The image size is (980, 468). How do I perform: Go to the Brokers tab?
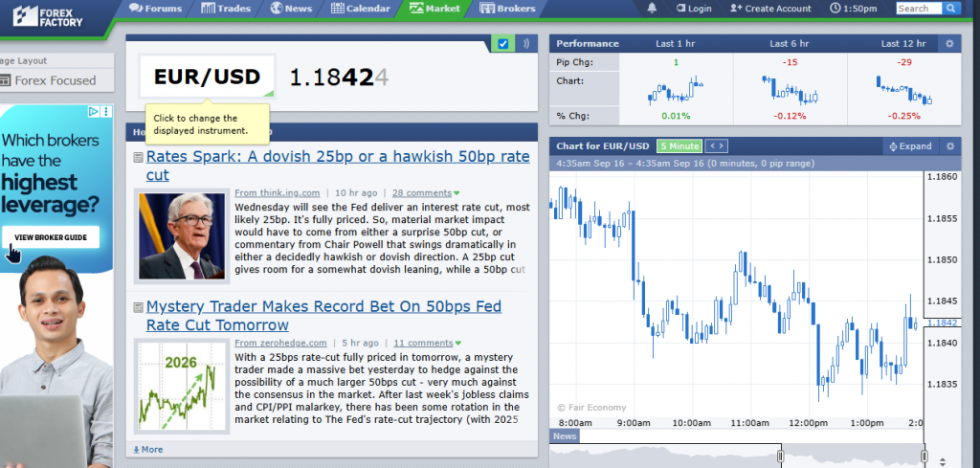pos(507,9)
